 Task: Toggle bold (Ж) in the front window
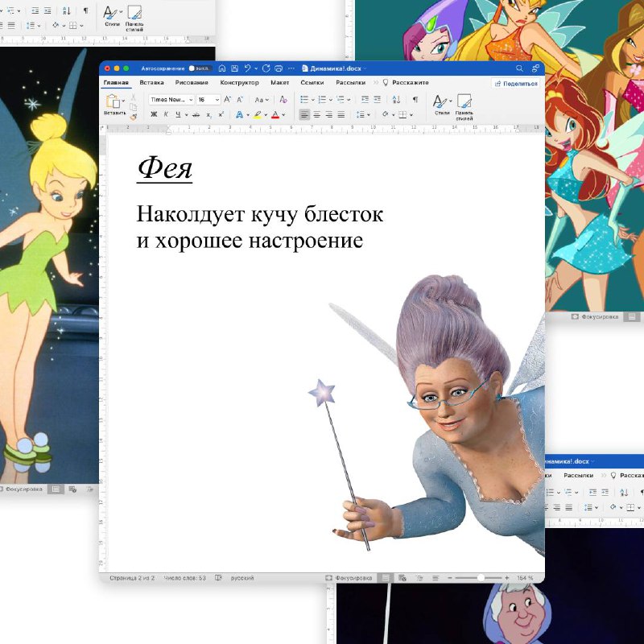coord(154,114)
